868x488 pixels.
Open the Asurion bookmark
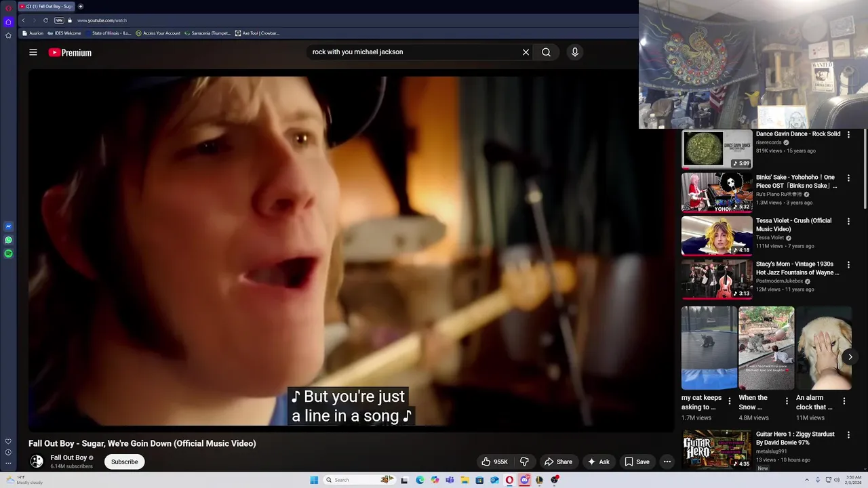click(x=33, y=33)
